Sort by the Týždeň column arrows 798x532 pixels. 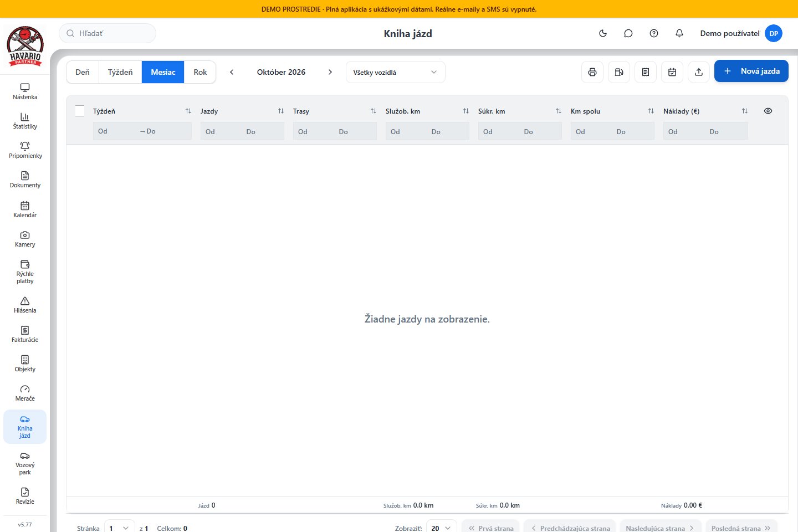tap(188, 111)
